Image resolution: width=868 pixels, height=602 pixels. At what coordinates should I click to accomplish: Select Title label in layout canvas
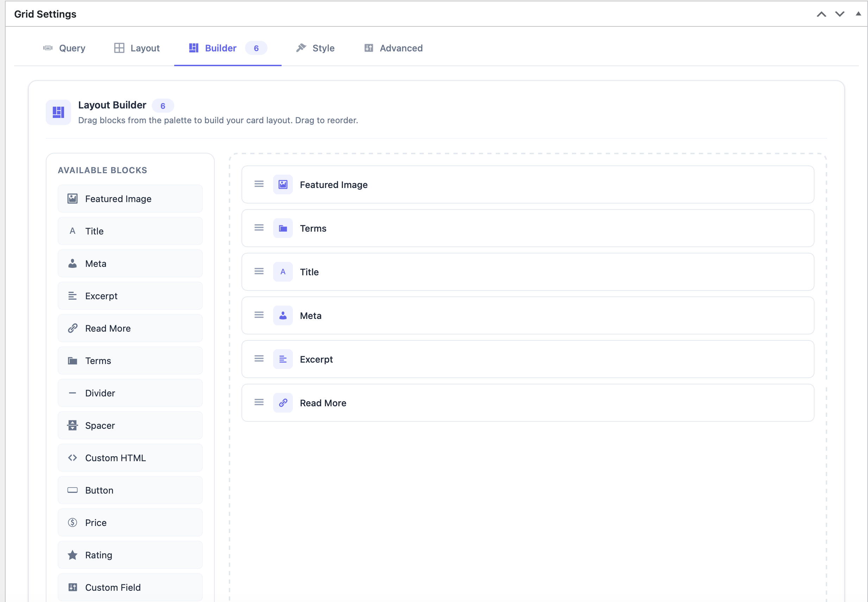pos(309,272)
